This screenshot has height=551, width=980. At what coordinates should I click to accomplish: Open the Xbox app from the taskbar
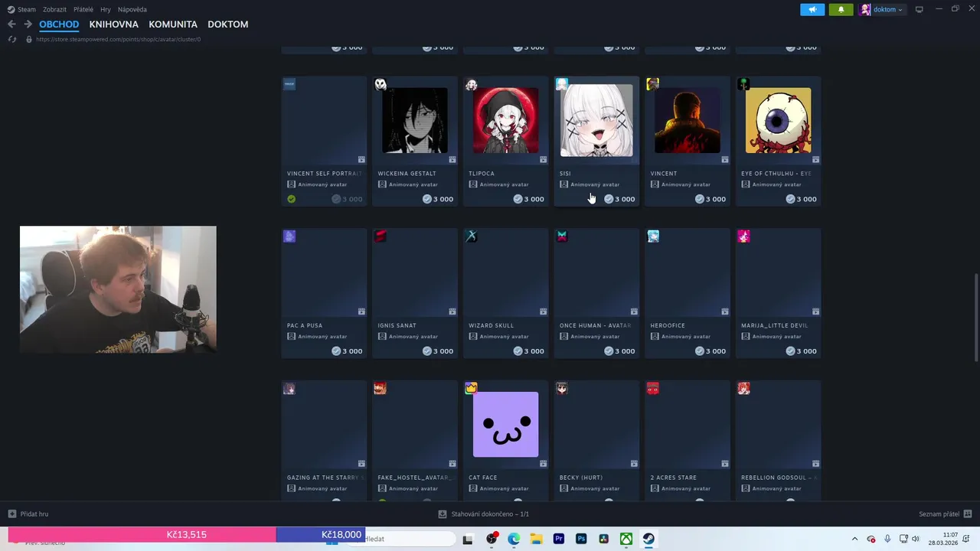point(626,539)
